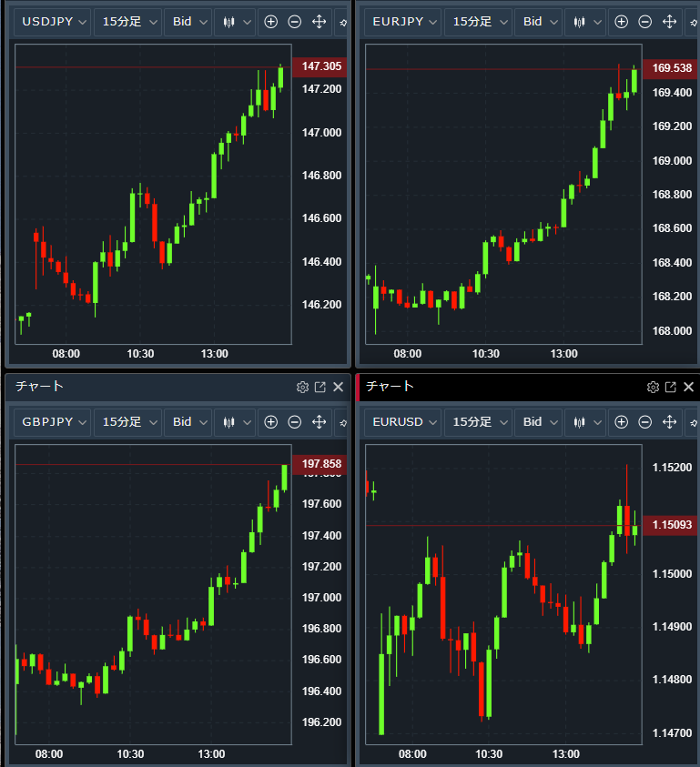Click the 13:00 time axis label on EURJPY chart

[x=564, y=354]
